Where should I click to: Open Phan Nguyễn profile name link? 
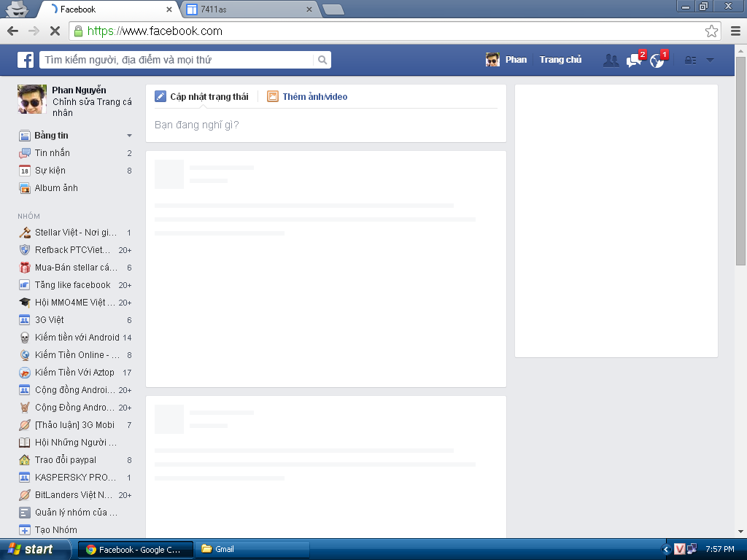tap(79, 90)
